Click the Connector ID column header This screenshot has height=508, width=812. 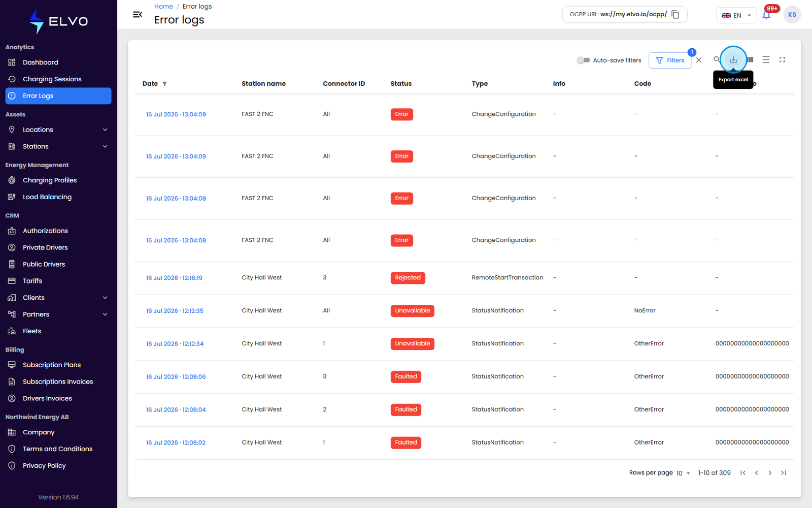coord(344,84)
